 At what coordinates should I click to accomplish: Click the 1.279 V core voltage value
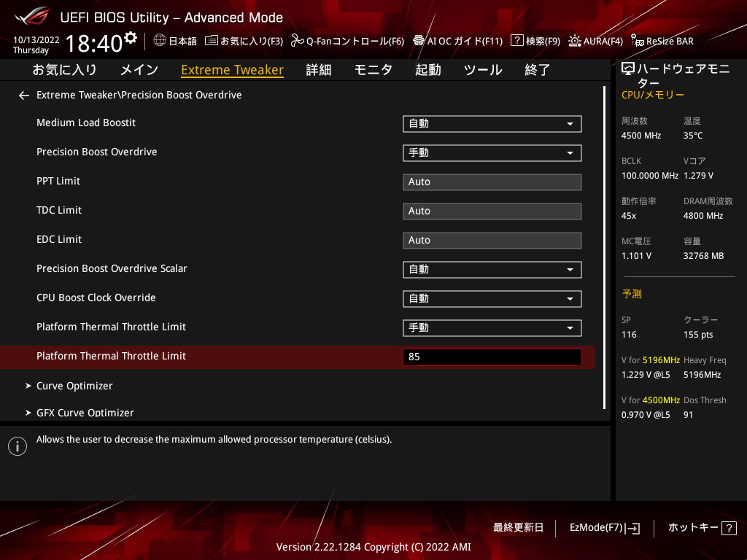click(x=698, y=176)
